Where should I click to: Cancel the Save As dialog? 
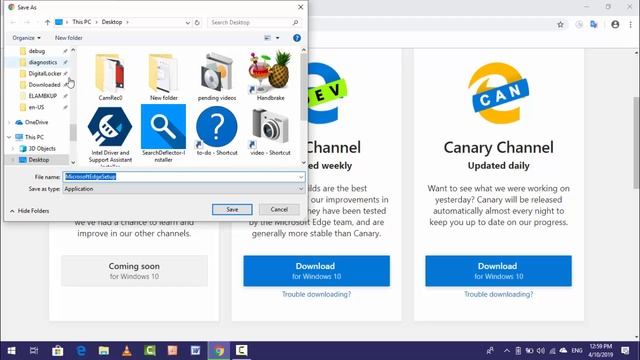pos(279,209)
